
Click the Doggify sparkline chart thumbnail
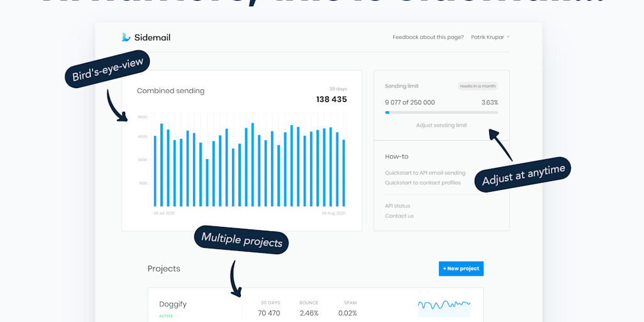click(x=444, y=308)
